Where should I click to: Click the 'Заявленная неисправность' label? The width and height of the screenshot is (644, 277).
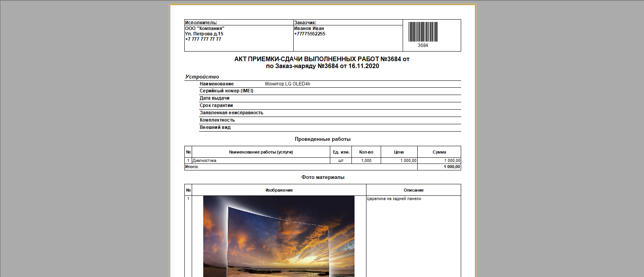click(231, 113)
